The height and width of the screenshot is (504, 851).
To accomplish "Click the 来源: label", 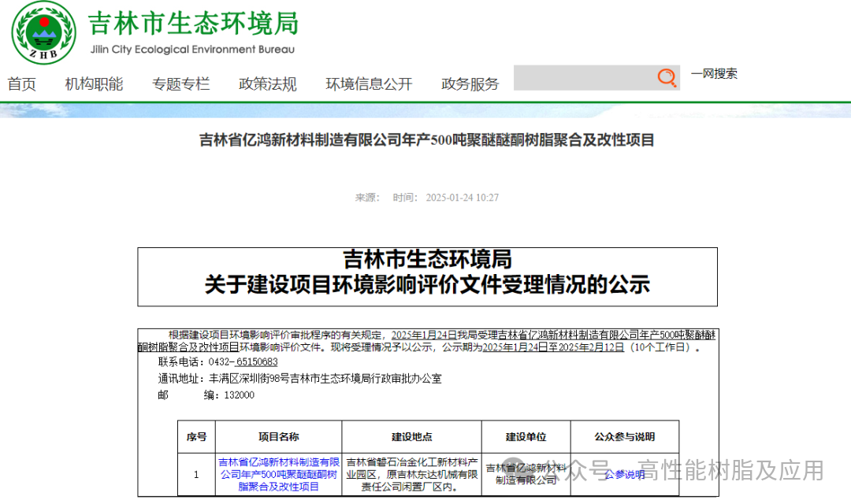I will pos(367,198).
